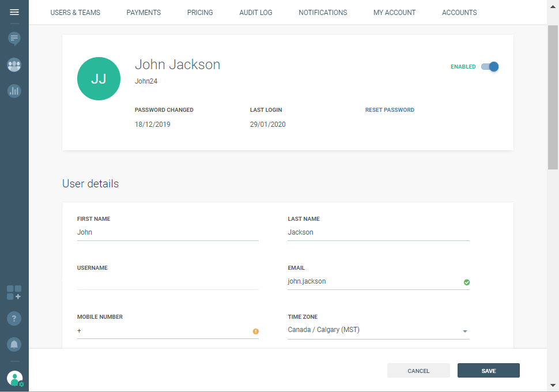
Task: Click the Reset Password link
Action: point(390,110)
